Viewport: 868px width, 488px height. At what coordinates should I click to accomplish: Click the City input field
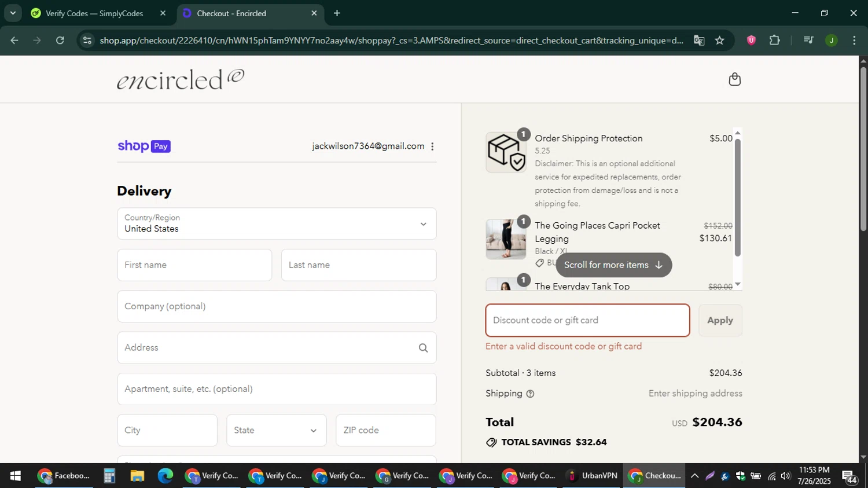[167, 431]
